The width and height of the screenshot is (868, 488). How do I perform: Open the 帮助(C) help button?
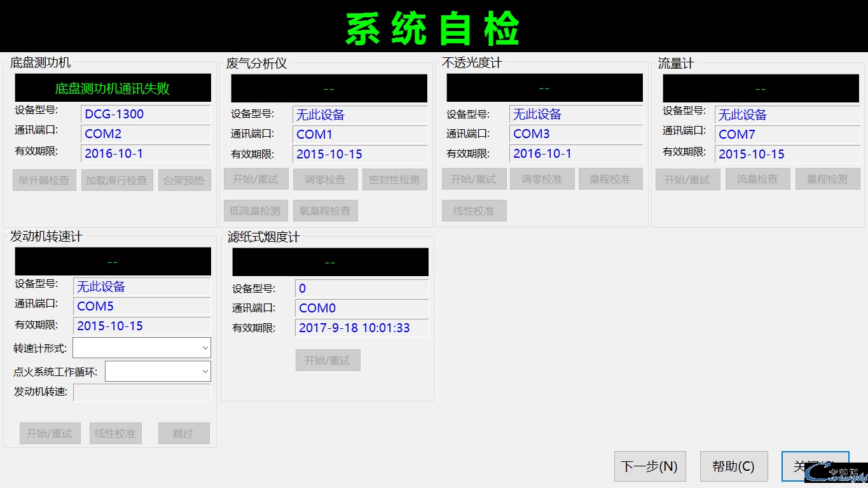[x=733, y=466]
